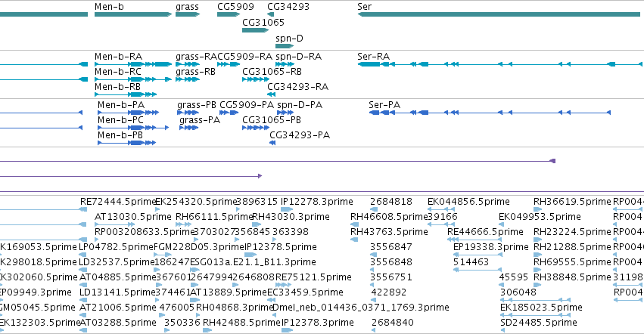Select the SD24485.5prime EST label

[x=539, y=323]
